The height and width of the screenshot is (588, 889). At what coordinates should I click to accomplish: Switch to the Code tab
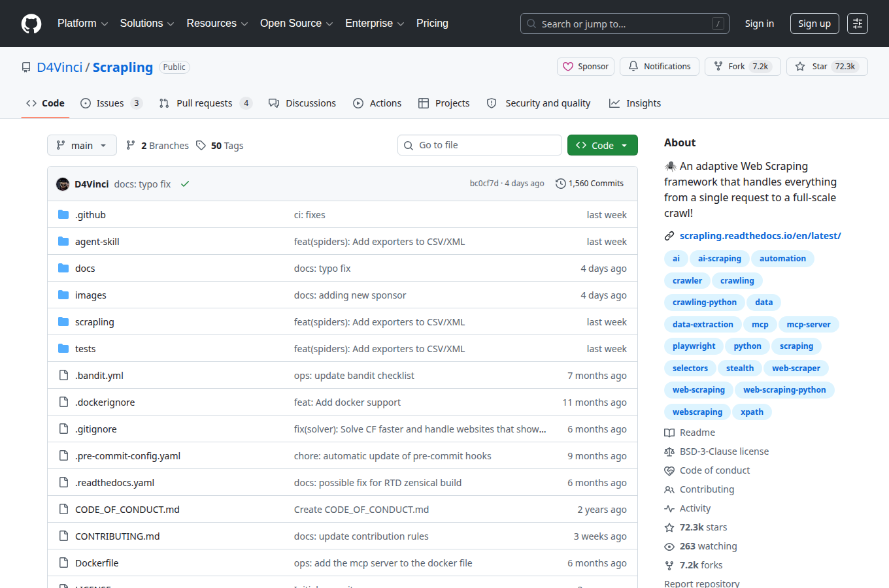coord(45,103)
